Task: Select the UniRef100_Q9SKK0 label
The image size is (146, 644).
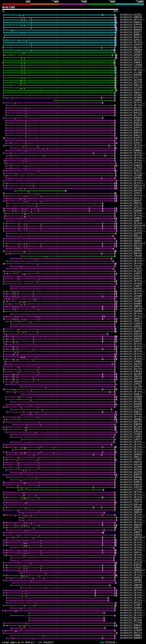Action: click(x=131, y=55)
